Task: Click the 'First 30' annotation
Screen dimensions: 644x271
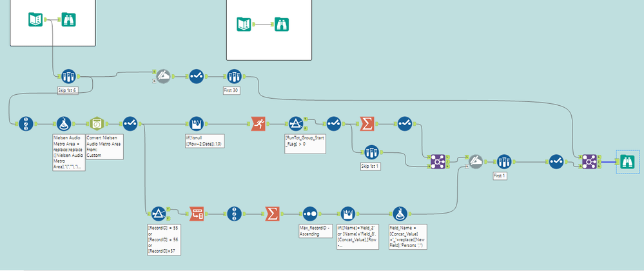Action: point(231,90)
